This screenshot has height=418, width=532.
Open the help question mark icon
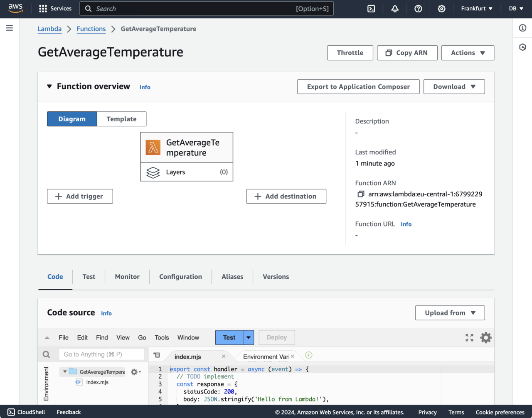coord(418,9)
